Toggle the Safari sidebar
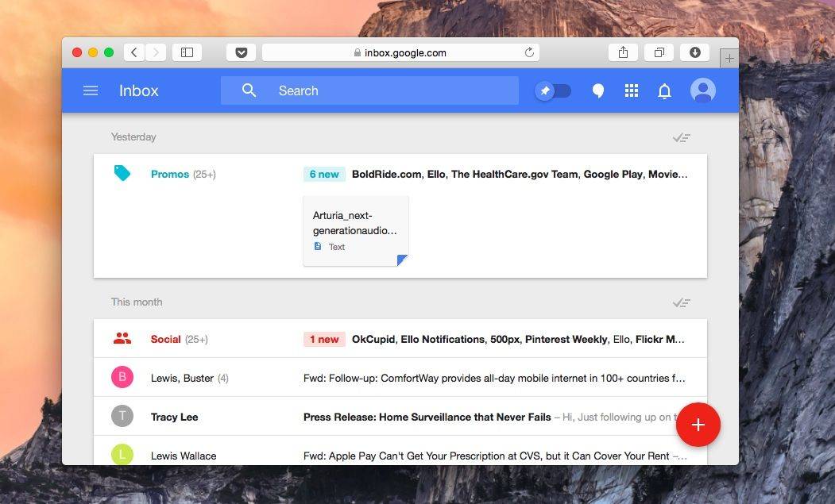This screenshot has width=835, height=504. click(187, 52)
